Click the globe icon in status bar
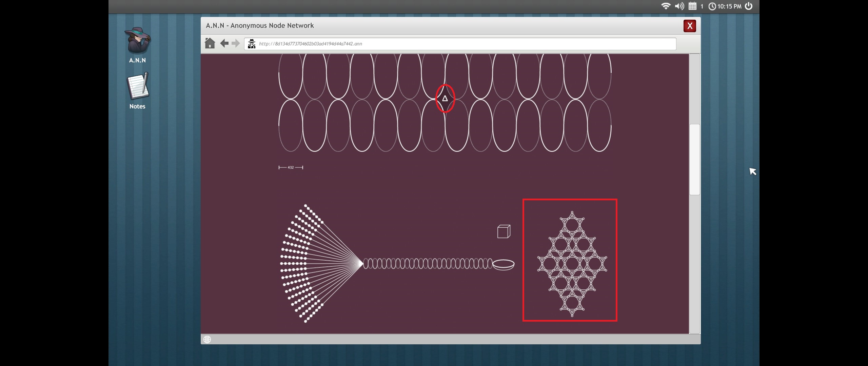868x366 pixels. 207,339
